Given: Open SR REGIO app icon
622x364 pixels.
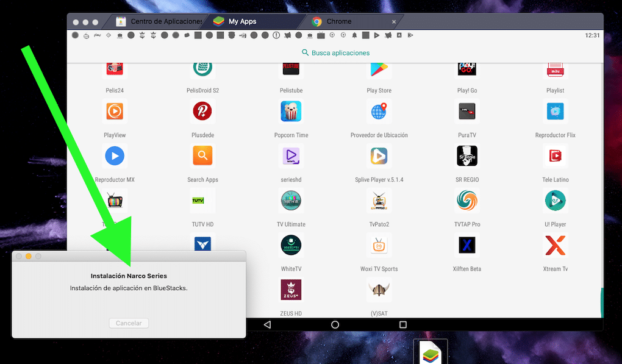Looking at the screenshot, I should coord(467,156).
